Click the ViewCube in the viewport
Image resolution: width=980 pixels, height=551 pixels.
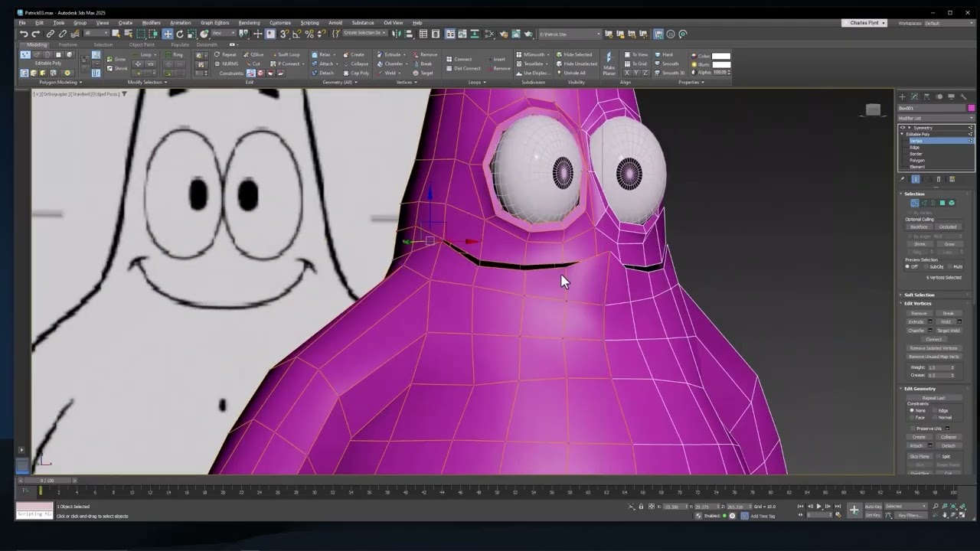pos(873,110)
